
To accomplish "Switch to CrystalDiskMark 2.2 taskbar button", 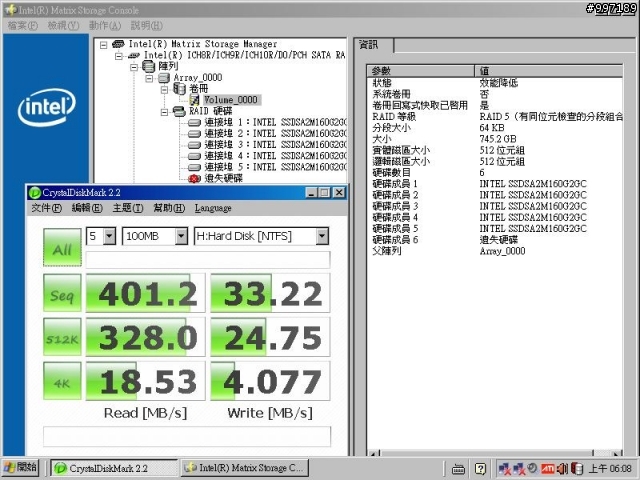I will (113, 468).
